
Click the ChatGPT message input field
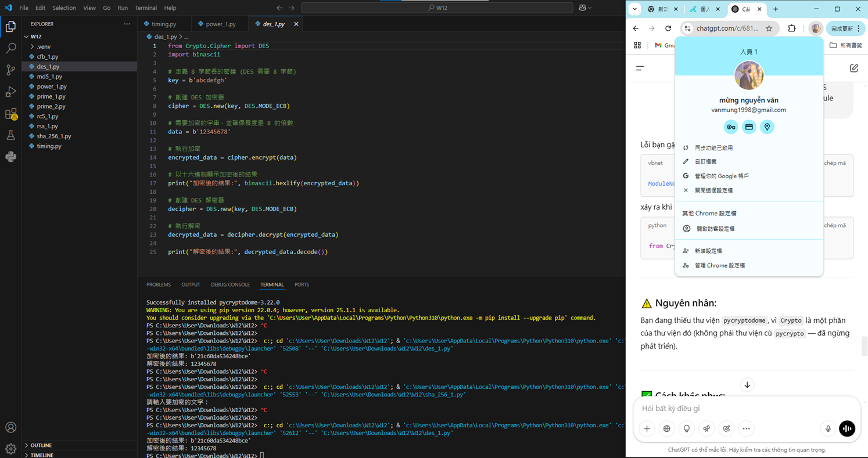pos(738,409)
